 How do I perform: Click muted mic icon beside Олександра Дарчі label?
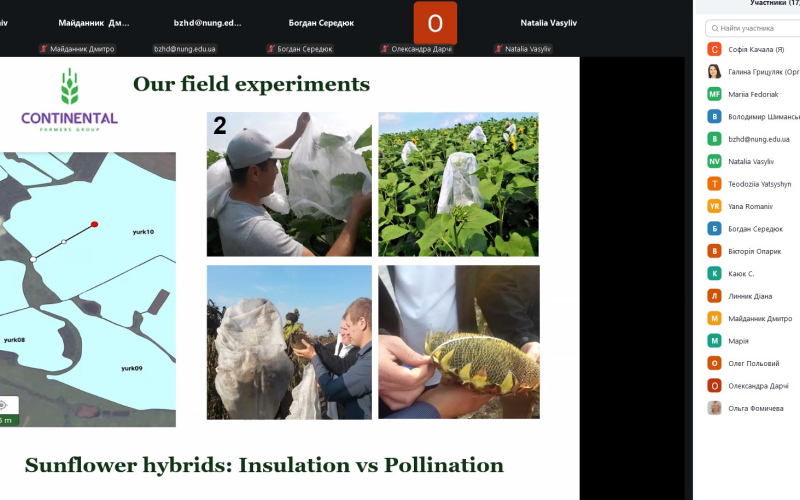tap(385, 48)
